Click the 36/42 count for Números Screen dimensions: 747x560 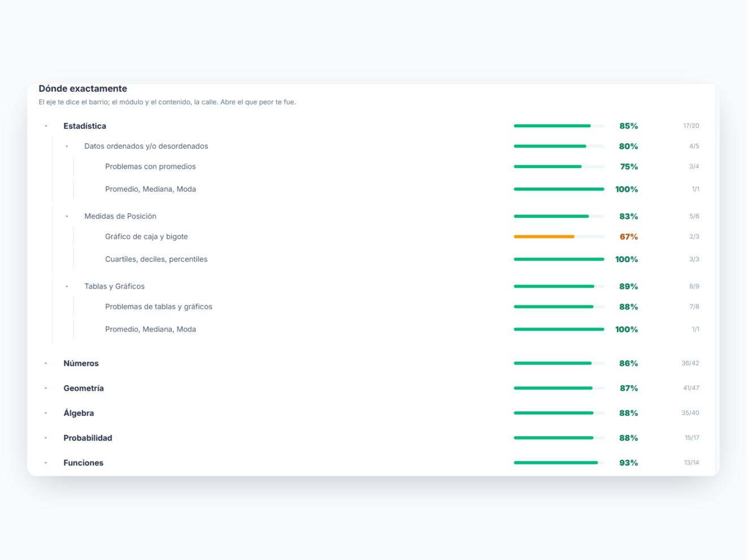(690, 363)
